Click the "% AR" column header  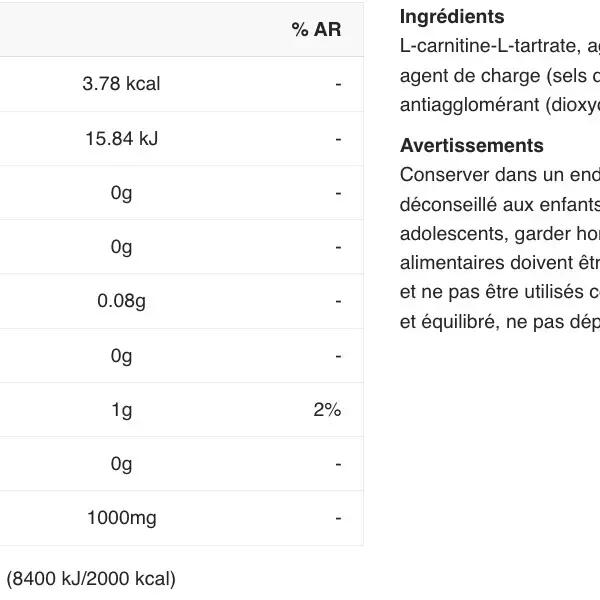tap(316, 30)
